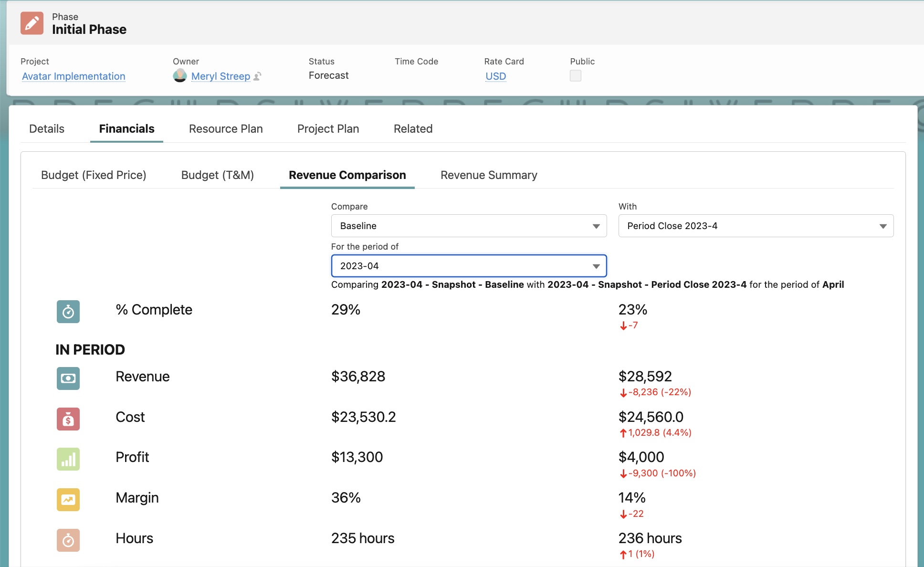Click the USD rate card link
The height and width of the screenshot is (567, 924).
495,76
